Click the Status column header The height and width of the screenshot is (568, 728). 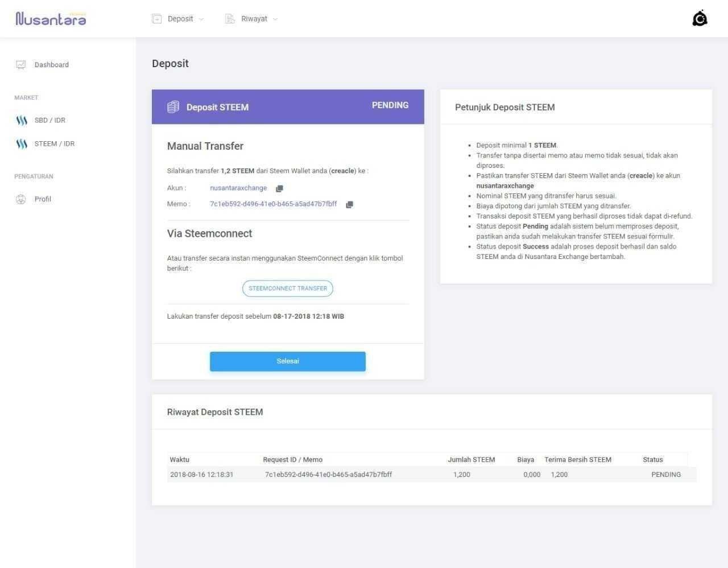pyautogui.click(x=653, y=460)
